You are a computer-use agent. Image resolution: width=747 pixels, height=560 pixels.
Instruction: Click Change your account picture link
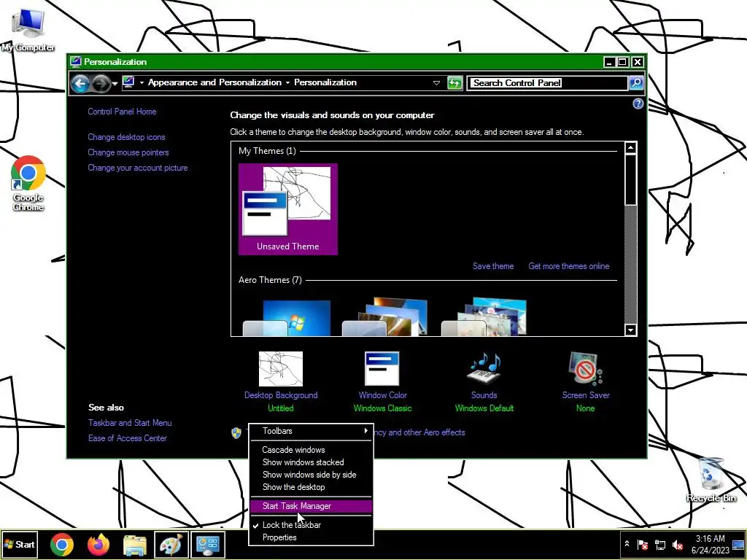point(138,168)
